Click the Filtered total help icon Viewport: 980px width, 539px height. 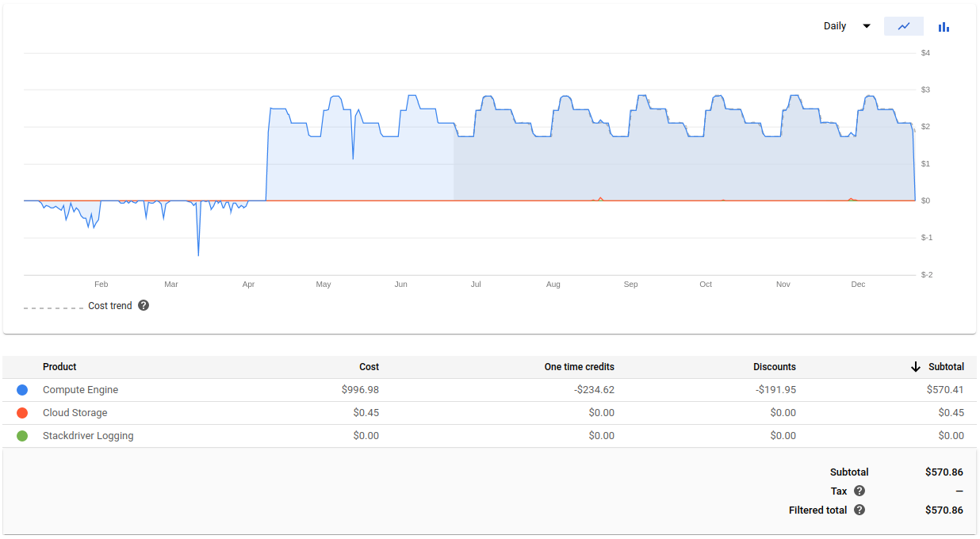coord(859,510)
